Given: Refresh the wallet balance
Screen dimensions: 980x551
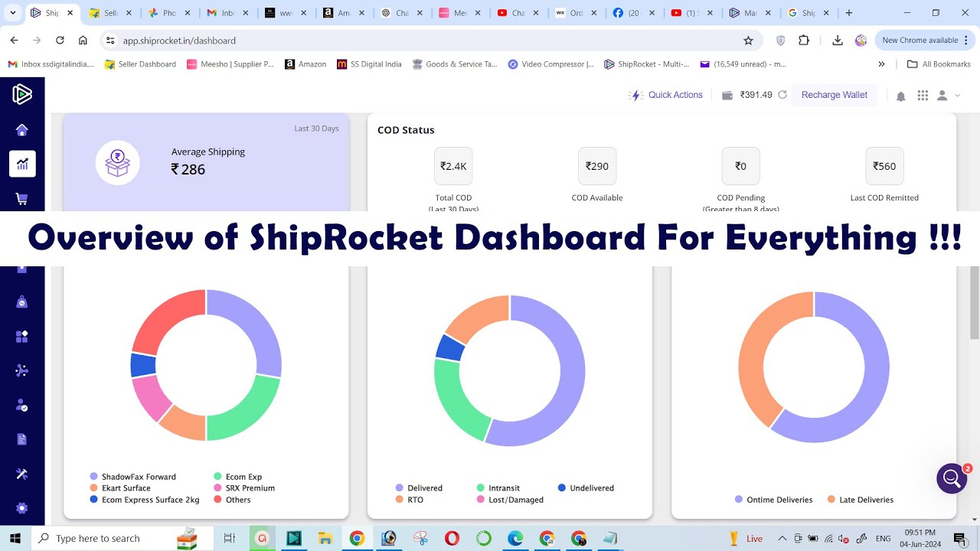Looking at the screenshot, I should [782, 95].
